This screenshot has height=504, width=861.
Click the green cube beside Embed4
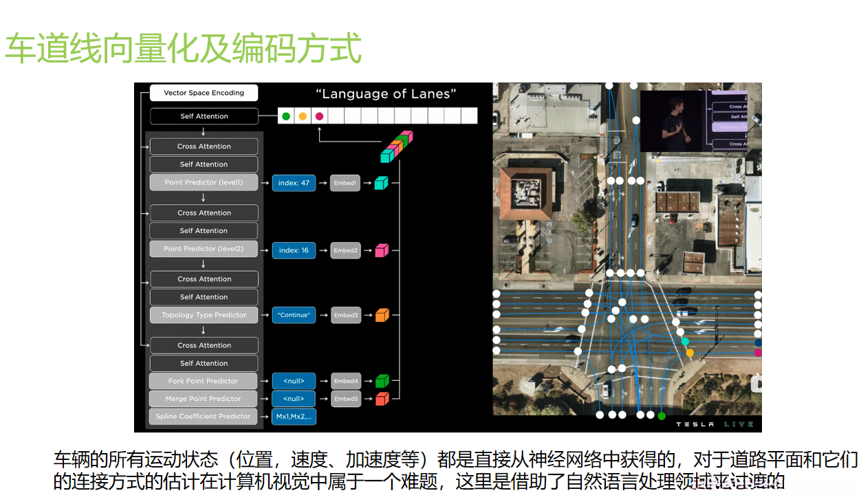pyautogui.click(x=382, y=381)
